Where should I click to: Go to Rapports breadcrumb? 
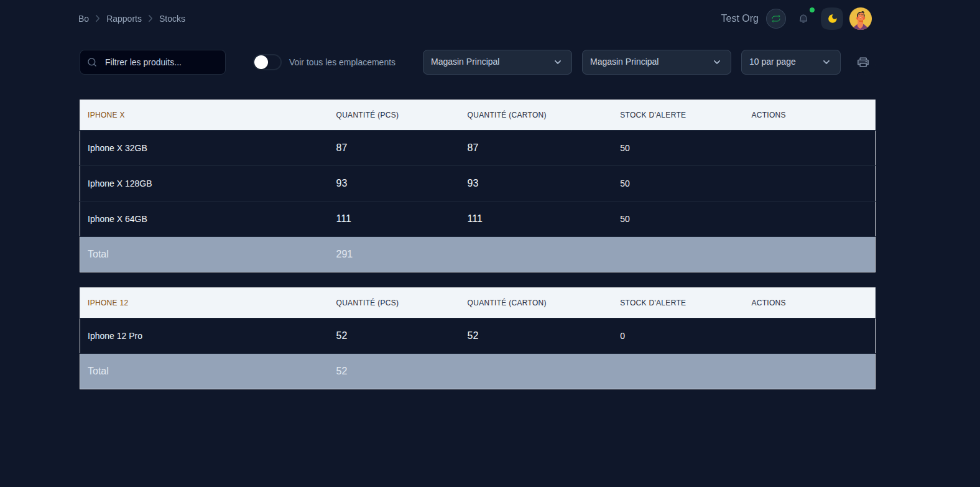(x=124, y=19)
